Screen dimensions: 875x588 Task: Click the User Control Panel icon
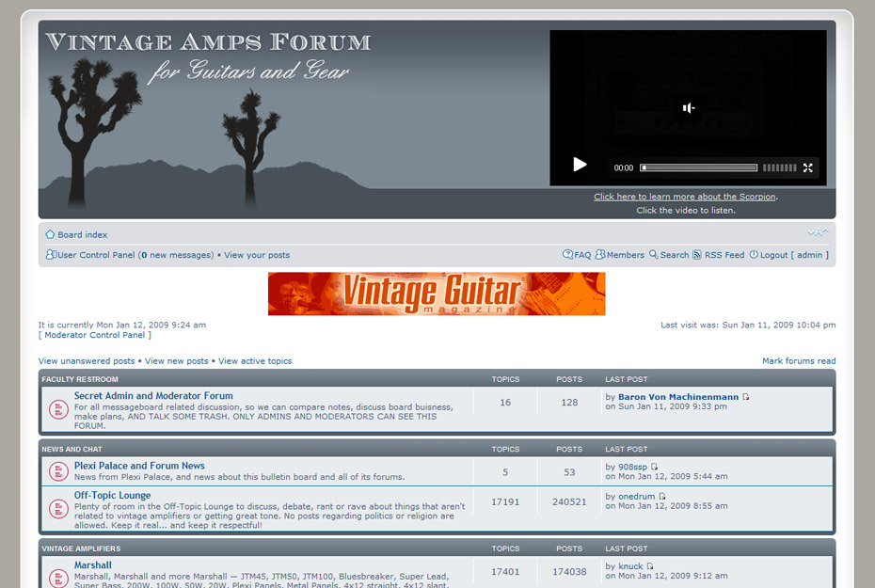pyautogui.click(x=51, y=254)
